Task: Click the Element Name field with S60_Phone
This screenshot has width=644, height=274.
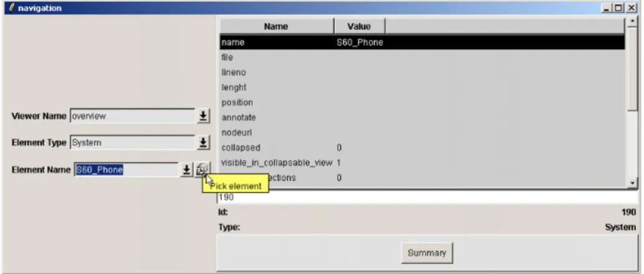Action: click(126, 170)
